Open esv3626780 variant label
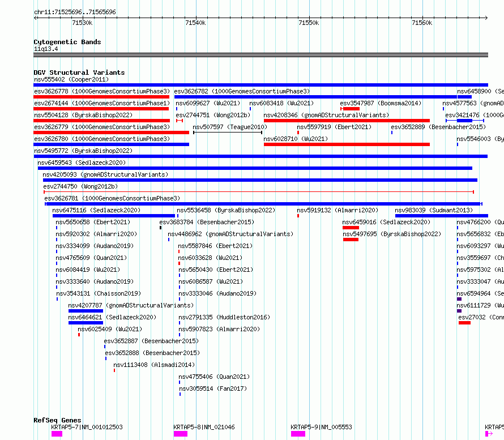 (102, 139)
